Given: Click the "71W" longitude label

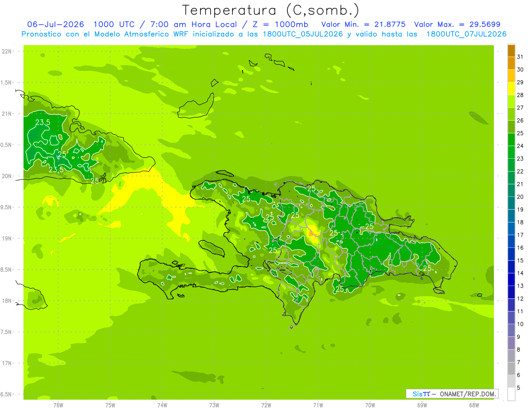Looking at the screenshot, I should [x=318, y=405].
